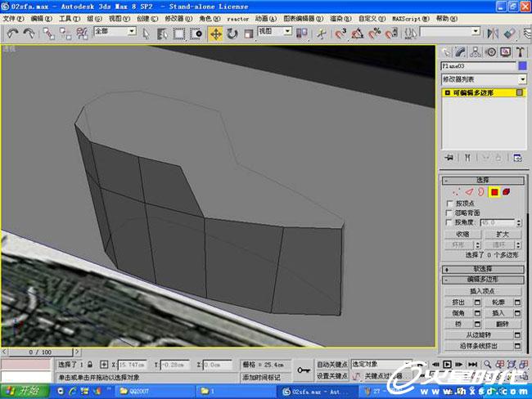
Task: Open the 编辑 menu
Action: (x=42, y=19)
